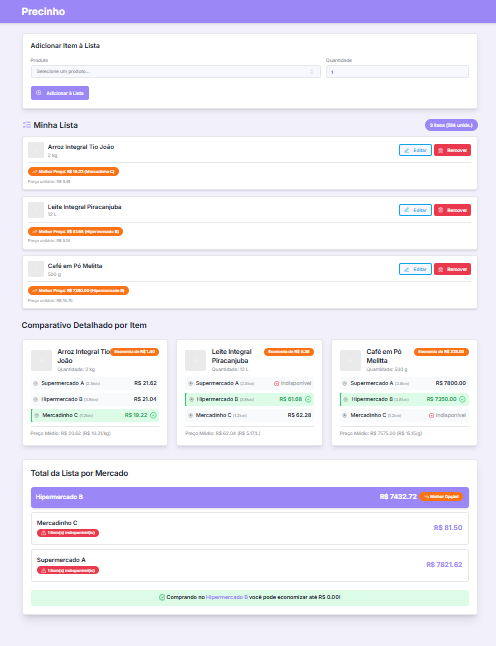
Task: Click pencil icon for Café em Pó Melitta
Action: (x=407, y=269)
